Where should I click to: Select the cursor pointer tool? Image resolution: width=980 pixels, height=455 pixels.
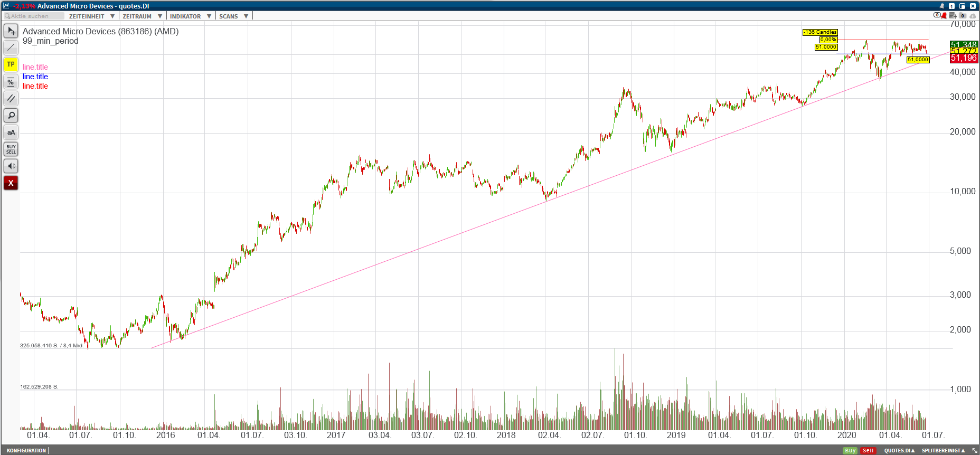[11, 31]
